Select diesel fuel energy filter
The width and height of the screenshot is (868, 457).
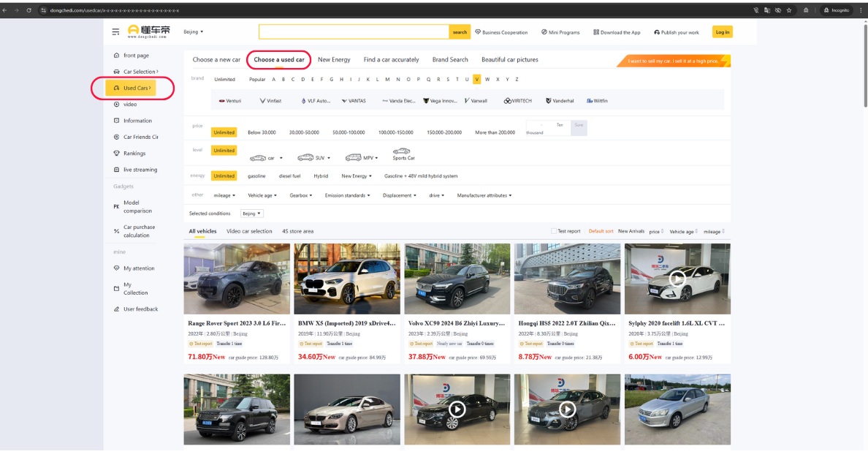click(289, 176)
